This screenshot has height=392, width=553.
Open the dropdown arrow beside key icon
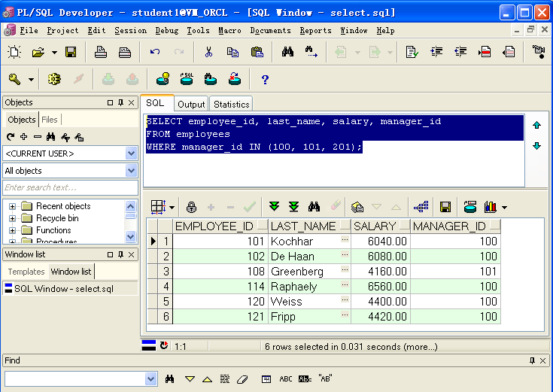click(x=31, y=80)
